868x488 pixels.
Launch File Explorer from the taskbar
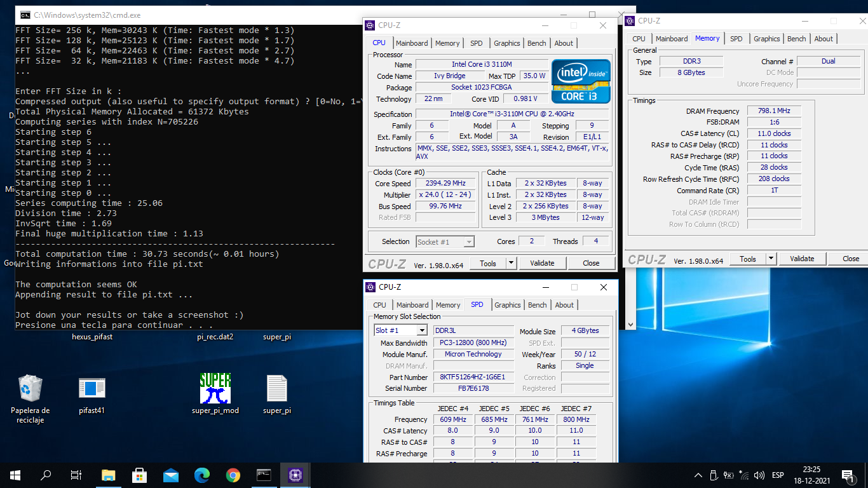click(x=109, y=475)
